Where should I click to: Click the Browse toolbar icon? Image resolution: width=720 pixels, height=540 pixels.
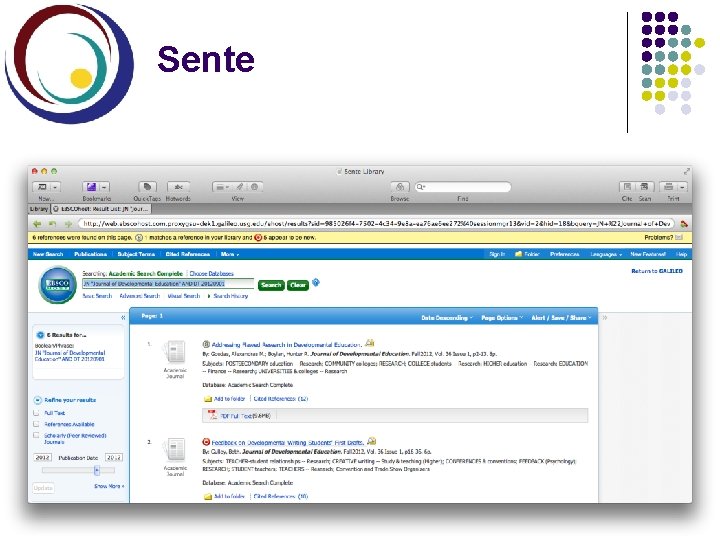[x=400, y=187]
